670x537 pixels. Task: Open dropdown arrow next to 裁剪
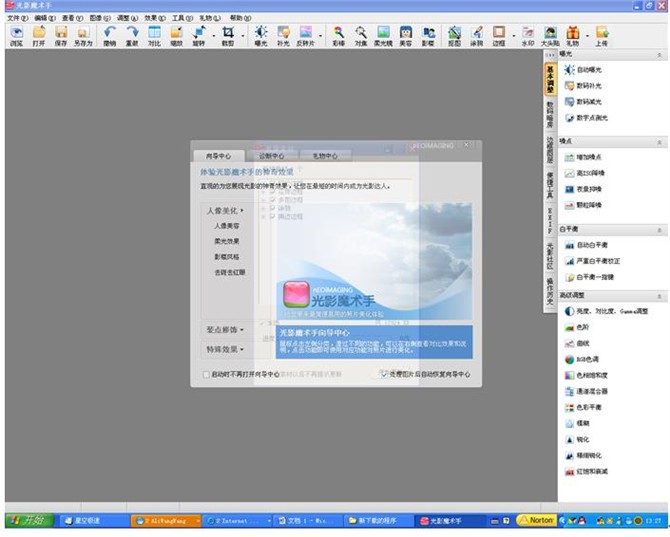pos(243,36)
